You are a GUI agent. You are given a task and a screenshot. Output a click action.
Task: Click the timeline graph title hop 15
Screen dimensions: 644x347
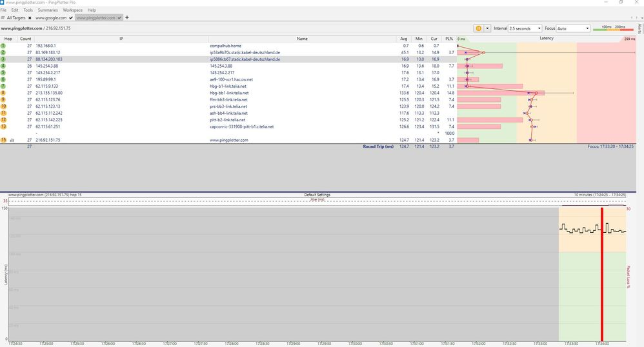45,195
